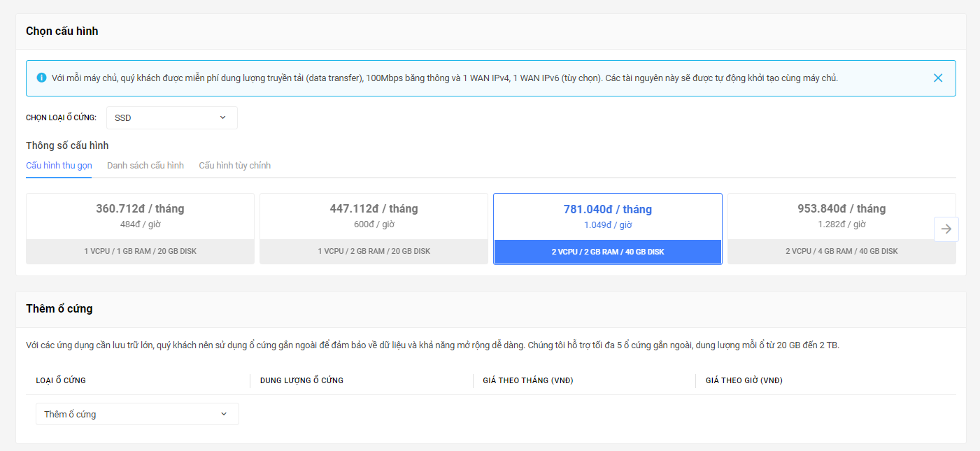Select the 953.840đ / tháng plan

tap(841, 229)
